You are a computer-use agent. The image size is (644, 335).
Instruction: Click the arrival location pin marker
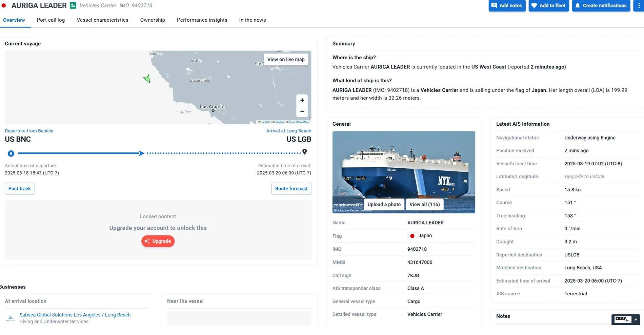pos(304,152)
